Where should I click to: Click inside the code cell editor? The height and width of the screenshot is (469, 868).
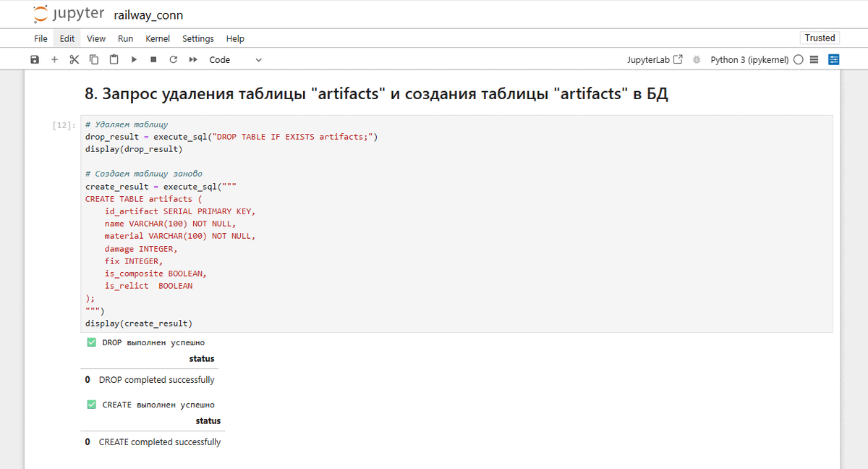pyautogui.click(x=456, y=224)
